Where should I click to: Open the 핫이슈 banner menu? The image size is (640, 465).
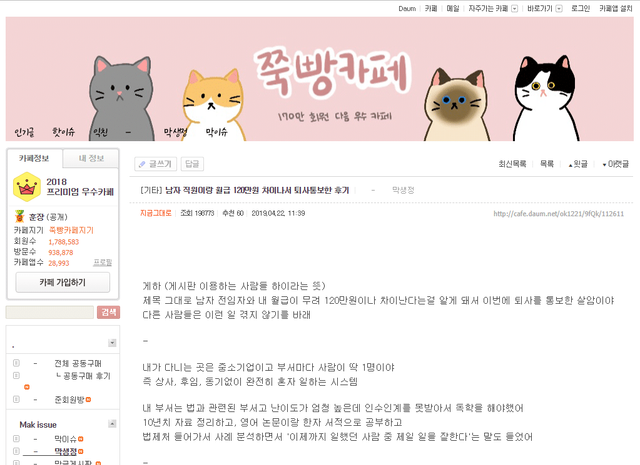click(64, 132)
